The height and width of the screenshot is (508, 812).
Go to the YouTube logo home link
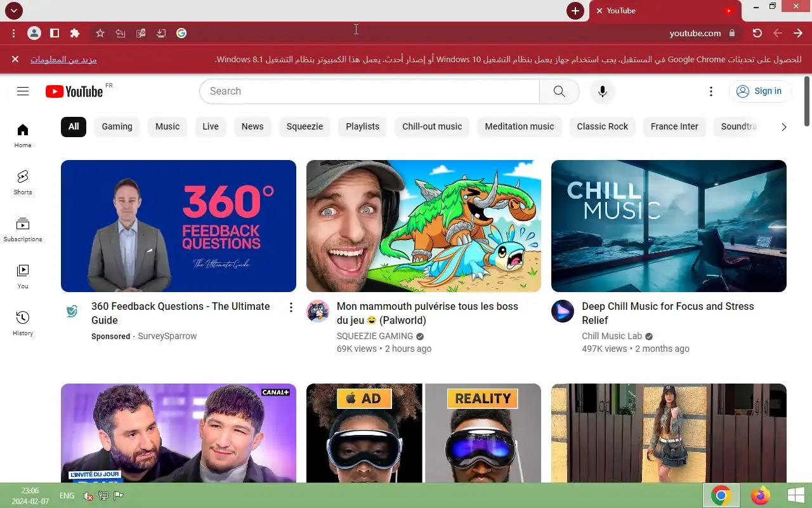(x=74, y=91)
